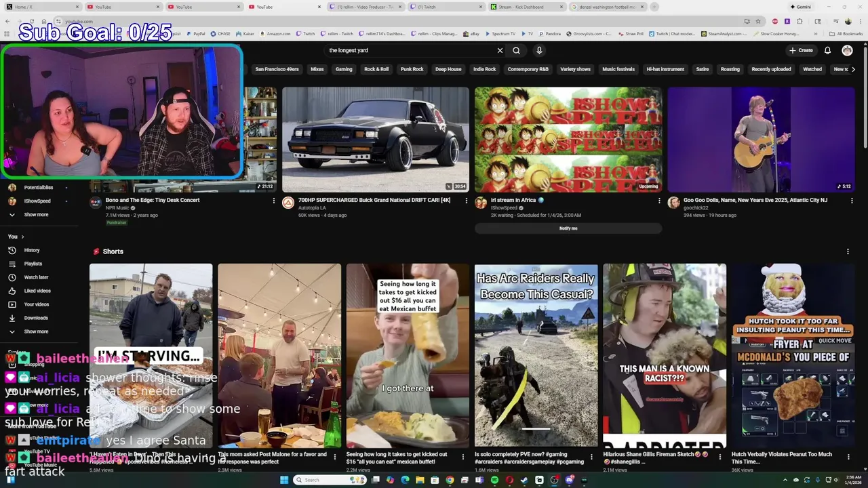Screen dimensions: 868x488
Task: Open the All Bookmarks folder
Action: point(846,33)
